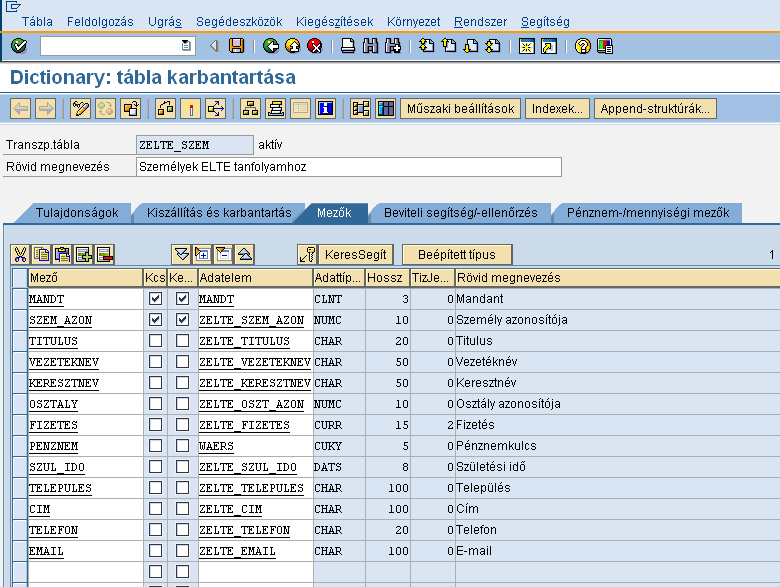Uncheck the Ke... checkbox for SZEM_AZON

coord(183,319)
